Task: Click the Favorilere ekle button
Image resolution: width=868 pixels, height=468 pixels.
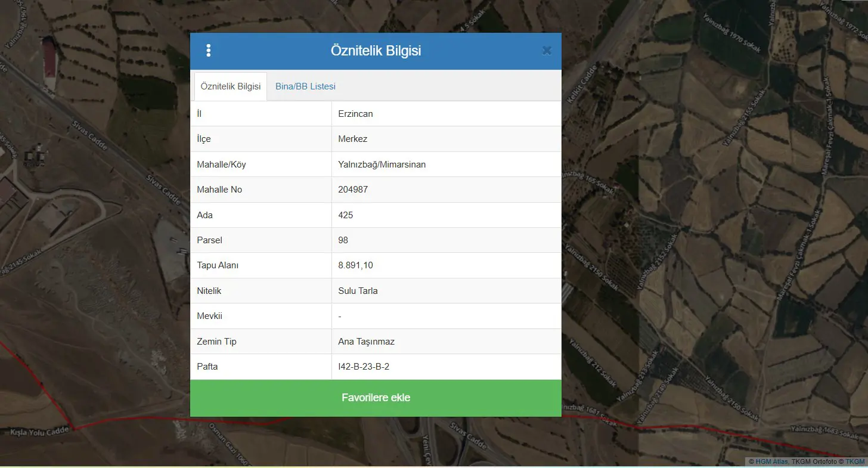Action: pos(376,398)
